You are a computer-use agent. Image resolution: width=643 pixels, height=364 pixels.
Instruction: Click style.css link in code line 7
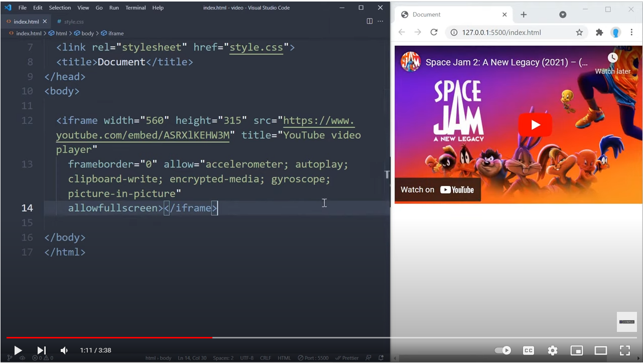point(256,48)
